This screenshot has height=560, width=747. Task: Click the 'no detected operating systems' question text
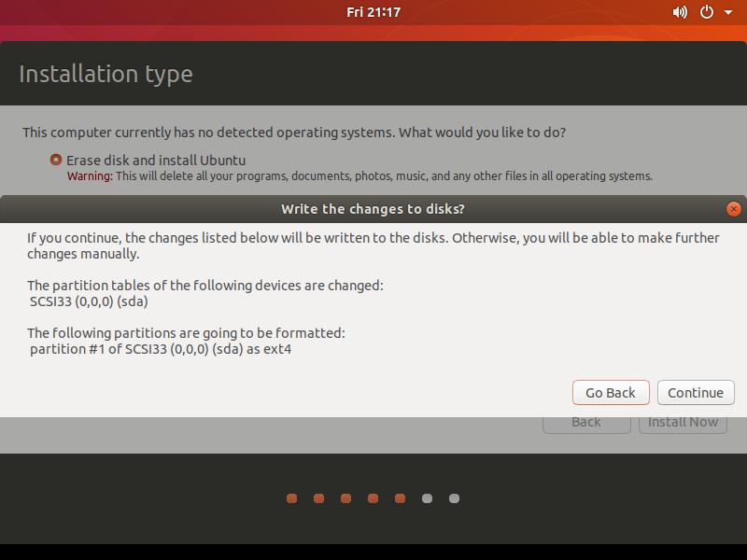294,133
